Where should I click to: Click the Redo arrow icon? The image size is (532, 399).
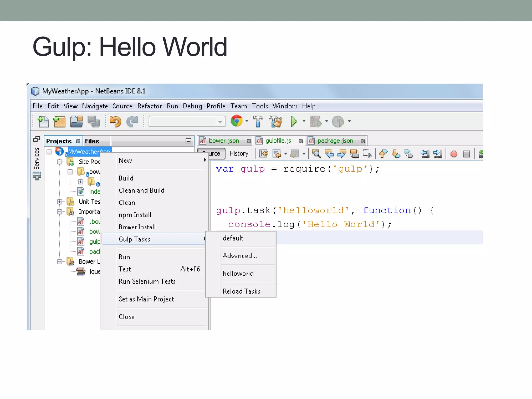(x=132, y=121)
